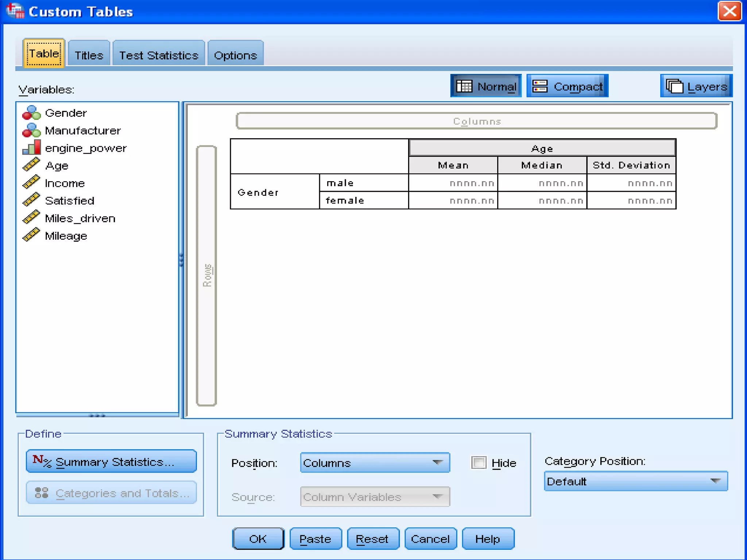Image resolution: width=747 pixels, height=560 pixels.
Task: Click the scale ruler icon beside Income
Action: tap(31, 182)
